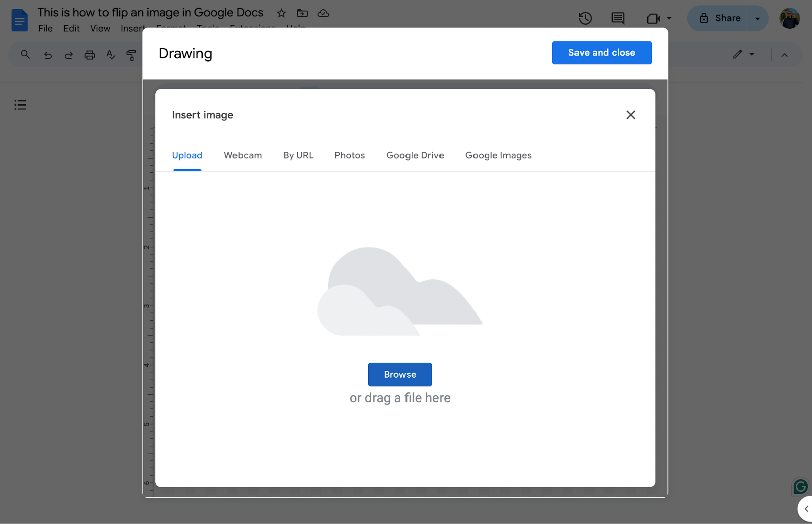Star the document title
This screenshot has height=524, width=812.
[x=281, y=13]
